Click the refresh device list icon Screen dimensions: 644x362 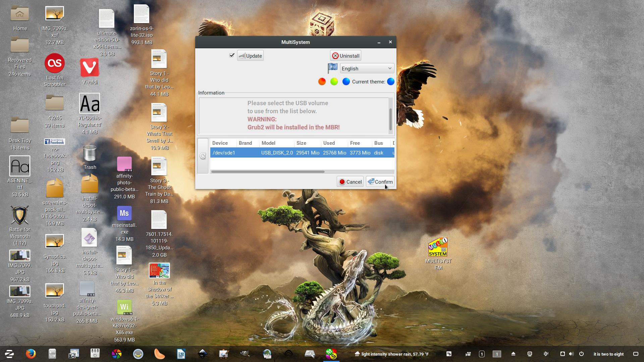(203, 156)
